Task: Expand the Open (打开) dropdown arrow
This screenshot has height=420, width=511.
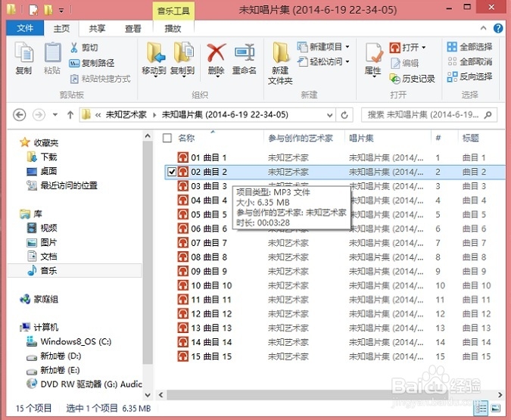Action: coord(423,48)
